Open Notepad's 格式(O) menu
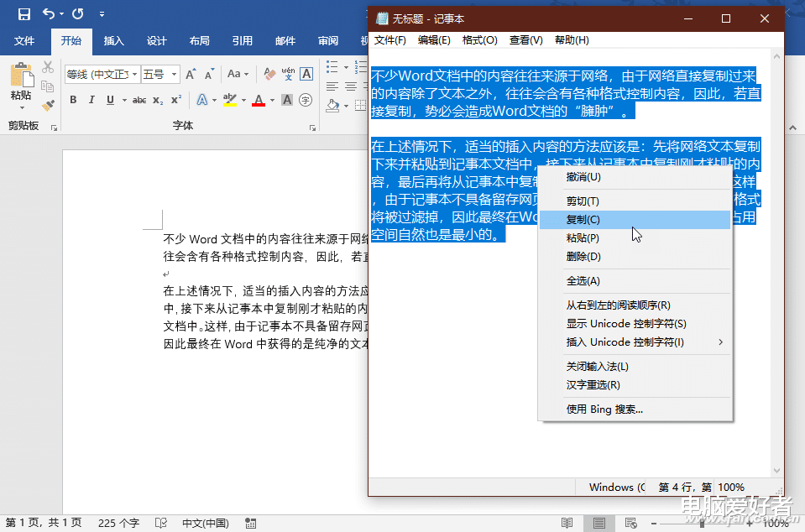 [x=479, y=40]
